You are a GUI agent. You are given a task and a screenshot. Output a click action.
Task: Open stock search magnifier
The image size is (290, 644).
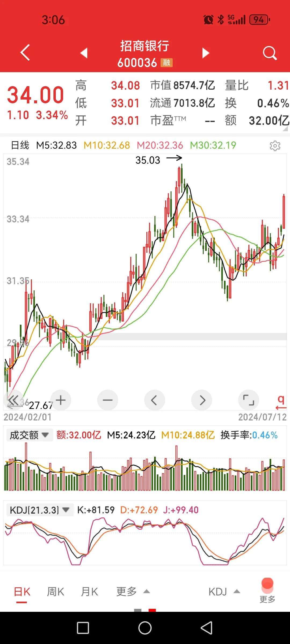[270, 53]
